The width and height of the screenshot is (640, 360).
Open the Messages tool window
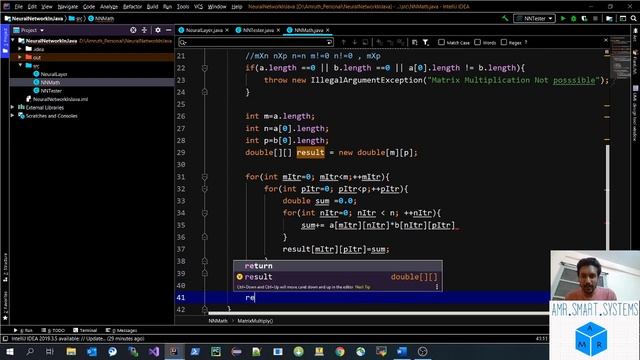(121, 330)
